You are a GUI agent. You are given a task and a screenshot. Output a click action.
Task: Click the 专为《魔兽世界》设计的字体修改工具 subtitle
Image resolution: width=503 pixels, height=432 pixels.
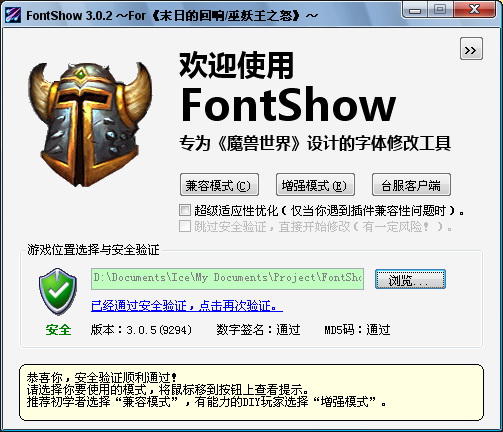click(315, 143)
